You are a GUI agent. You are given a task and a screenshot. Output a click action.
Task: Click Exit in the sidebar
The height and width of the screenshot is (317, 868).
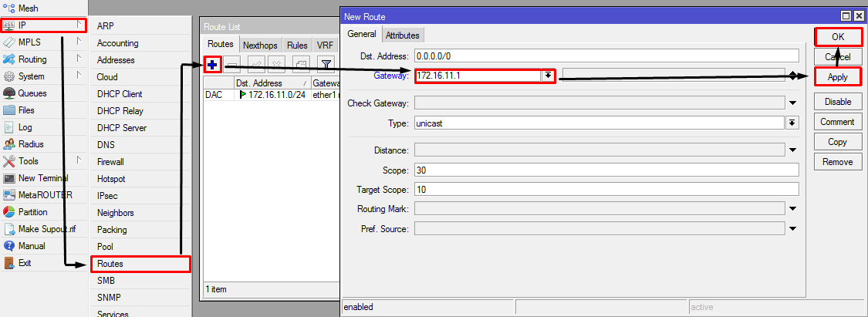tap(43, 263)
